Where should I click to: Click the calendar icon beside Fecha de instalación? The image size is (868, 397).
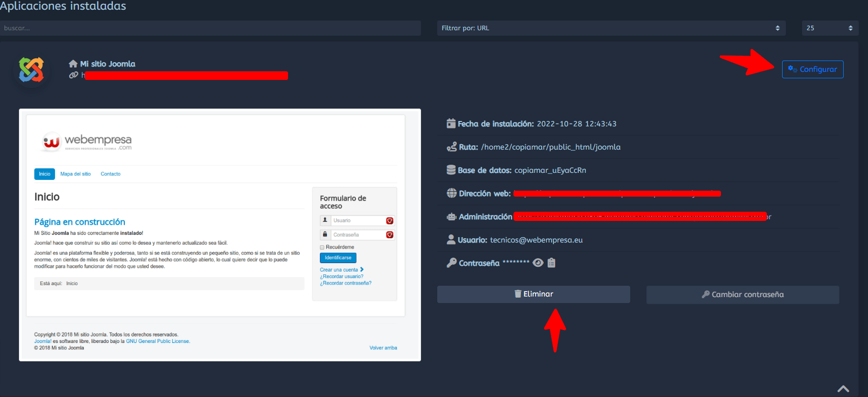tap(451, 123)
